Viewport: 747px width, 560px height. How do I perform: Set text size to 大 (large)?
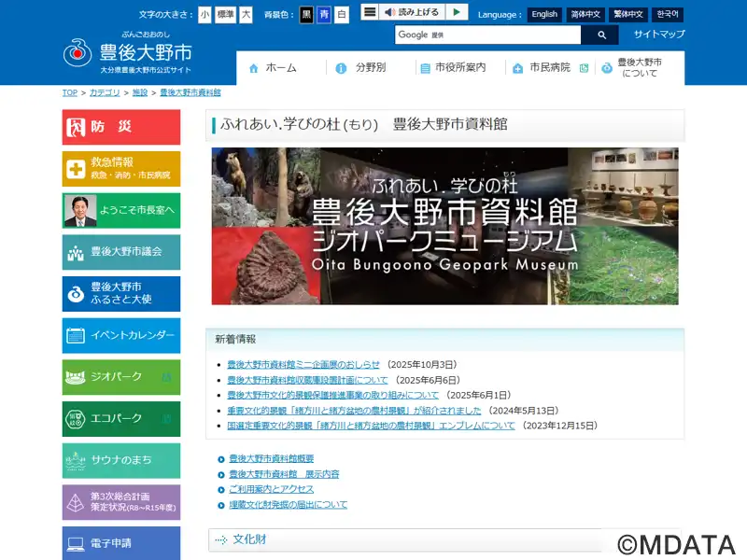246,15
